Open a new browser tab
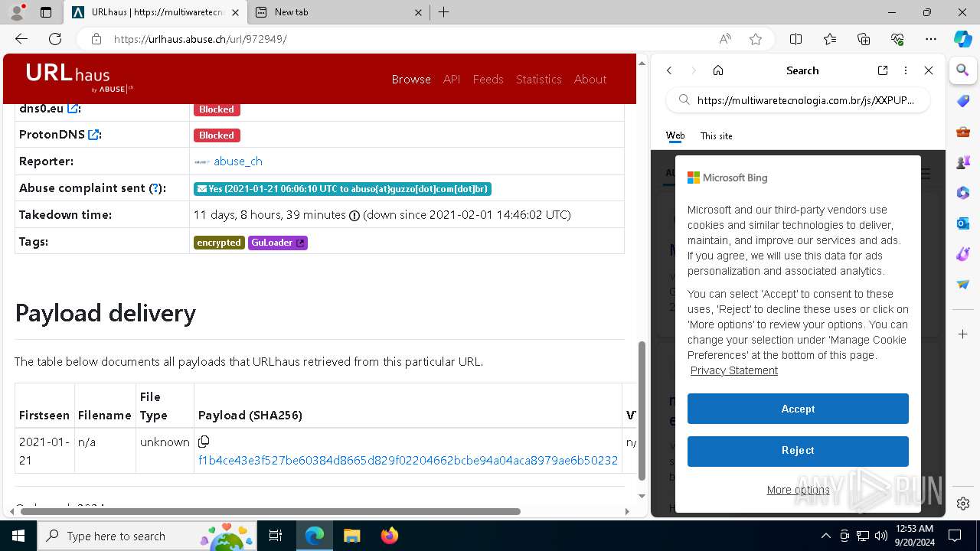980x551 pixels. coord(444,12)
